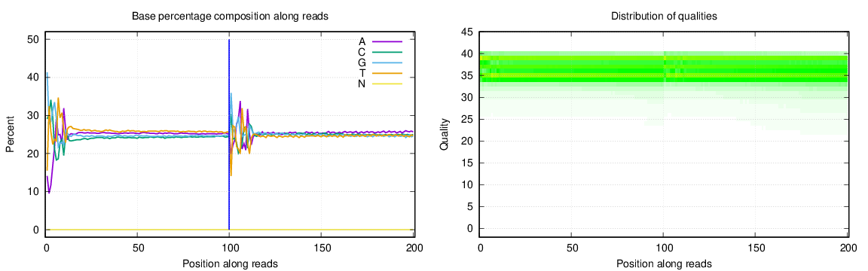Click the 'Percent' y-axis label
The height and width of the screenshot is (271, 868).
(9, 135)
